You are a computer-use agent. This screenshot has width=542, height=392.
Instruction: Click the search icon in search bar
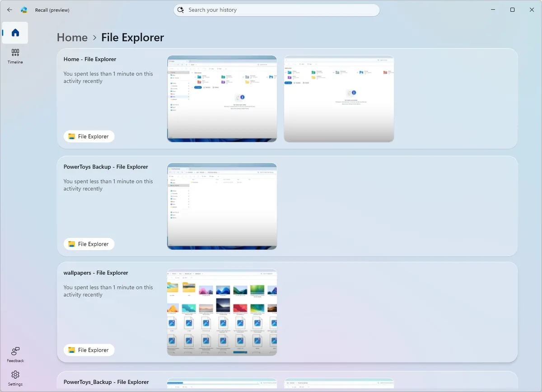[x=181, y=10]
